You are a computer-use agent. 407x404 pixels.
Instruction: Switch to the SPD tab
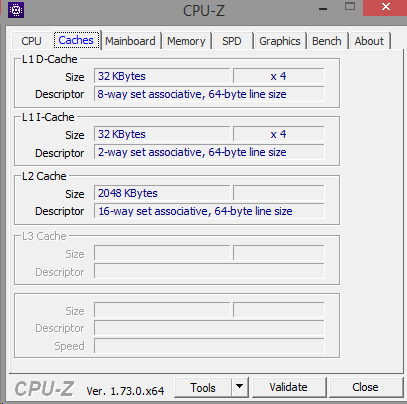[x=232, y=41]
